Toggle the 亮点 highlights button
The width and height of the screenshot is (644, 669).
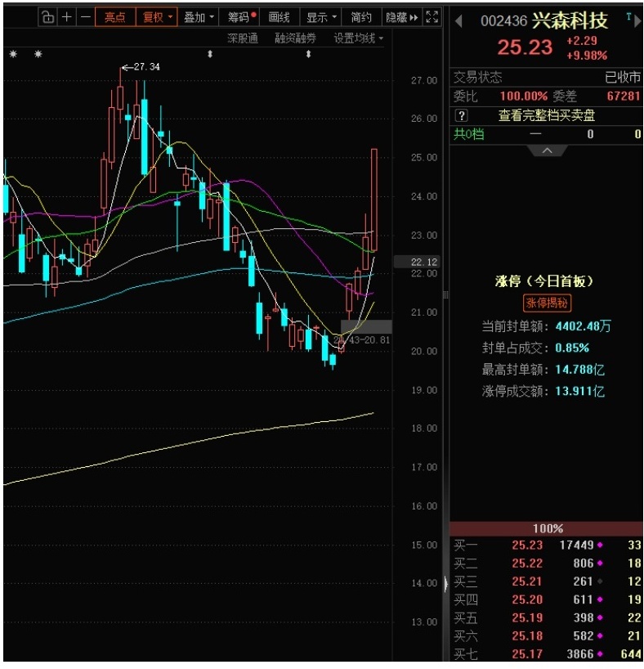(114, 17)
